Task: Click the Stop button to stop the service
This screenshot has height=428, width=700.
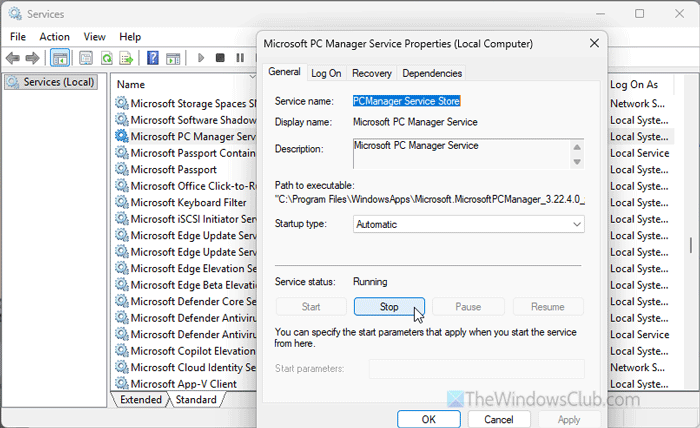Action: click(x=389, y=307)
